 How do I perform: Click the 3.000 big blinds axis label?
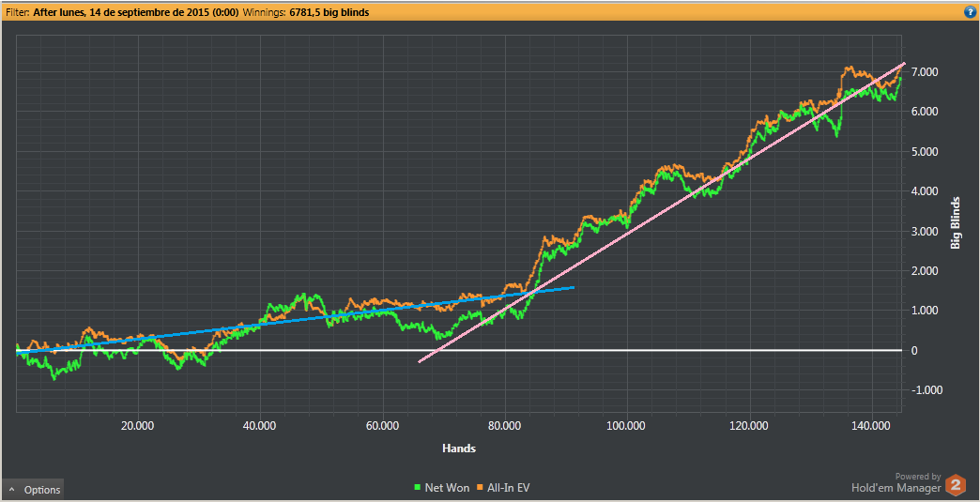(925, 231)
